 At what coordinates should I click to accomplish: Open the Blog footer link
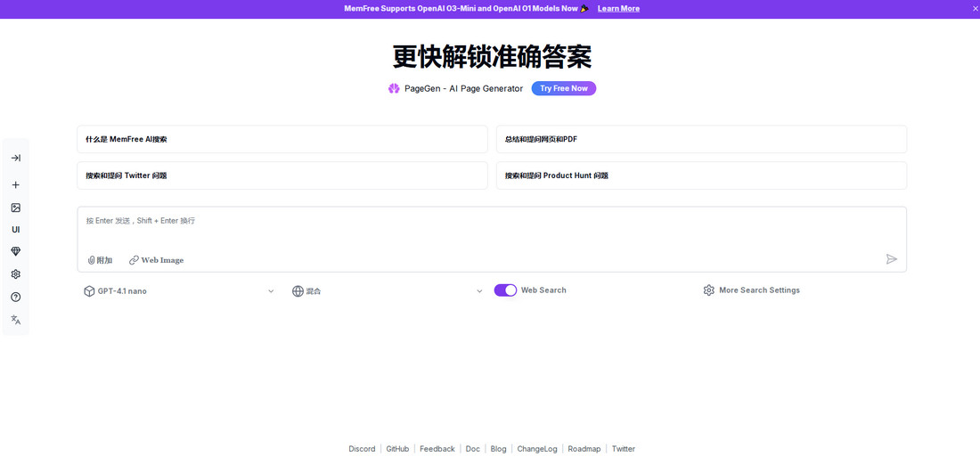click(x=498, y=449)
